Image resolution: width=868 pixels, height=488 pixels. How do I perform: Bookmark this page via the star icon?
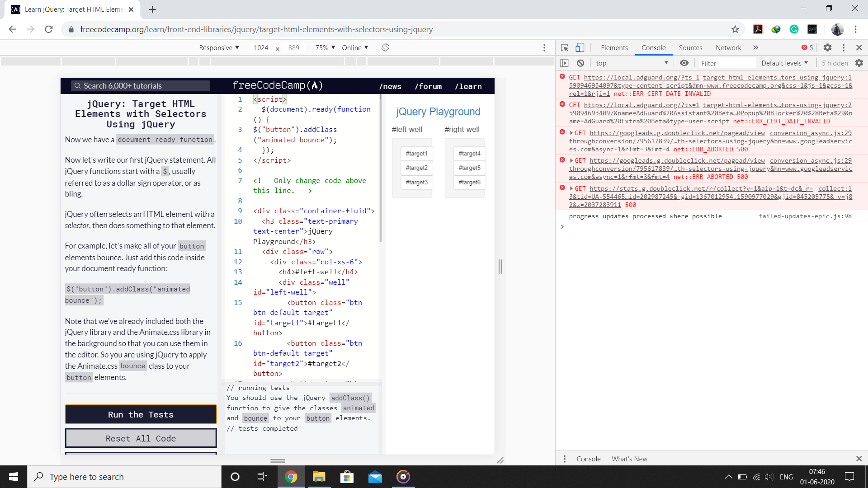[735, 29]
